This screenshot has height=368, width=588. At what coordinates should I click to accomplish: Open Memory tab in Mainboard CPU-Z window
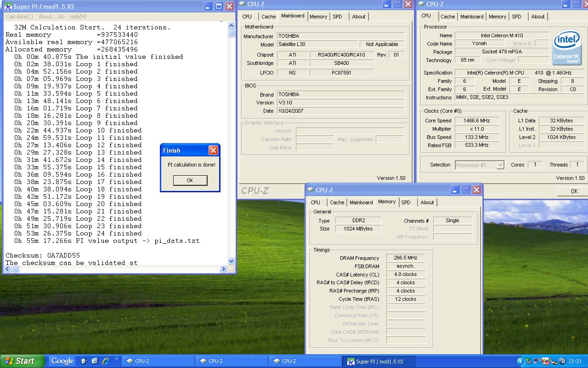pos(318,17)
